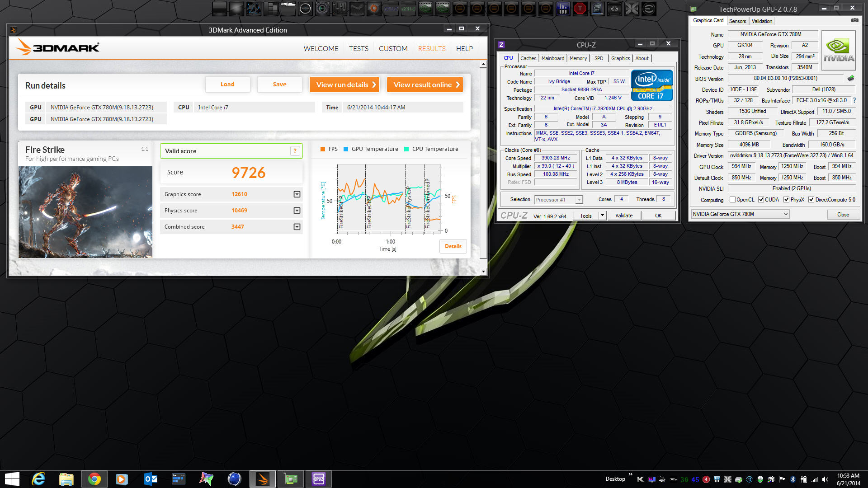Click the blue equalizer icon in top dock

coord(563,8)
